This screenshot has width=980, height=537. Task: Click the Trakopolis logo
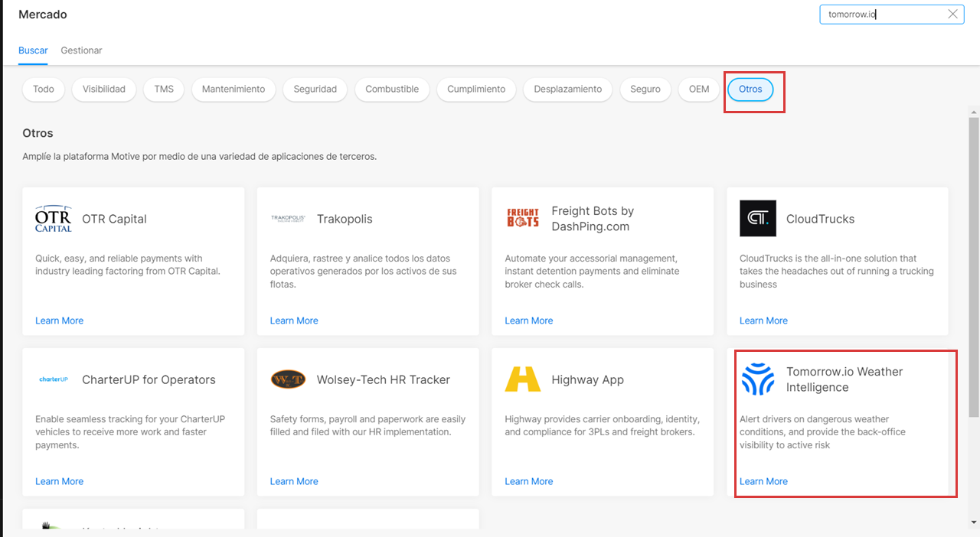pyautogui.click(x=288, y=219)
